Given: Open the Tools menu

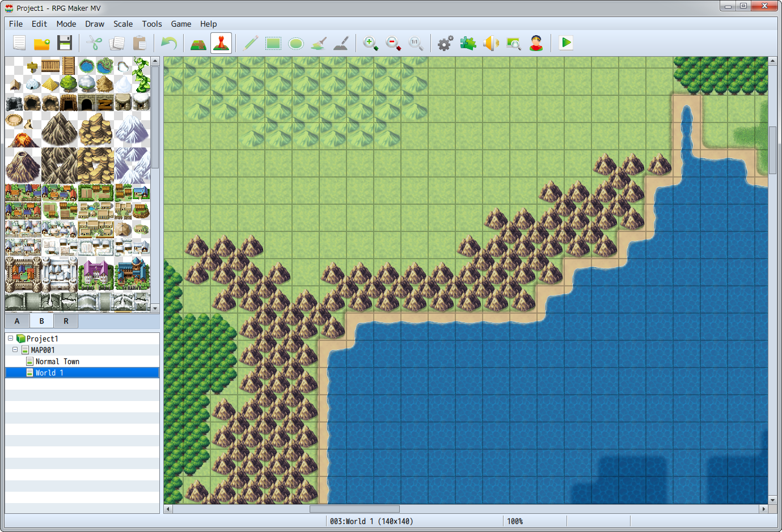Looking at the screenshot, I should point(151,24).
